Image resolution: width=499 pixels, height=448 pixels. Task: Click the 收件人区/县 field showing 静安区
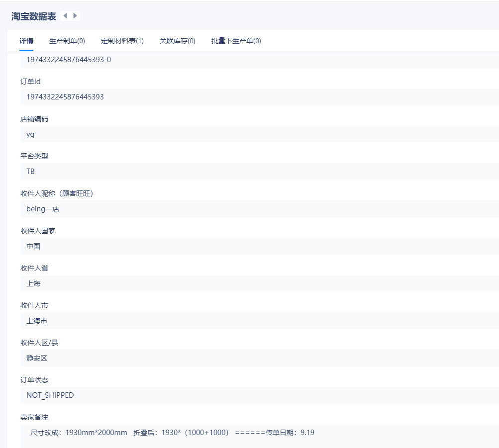click(x=259, y=358)
